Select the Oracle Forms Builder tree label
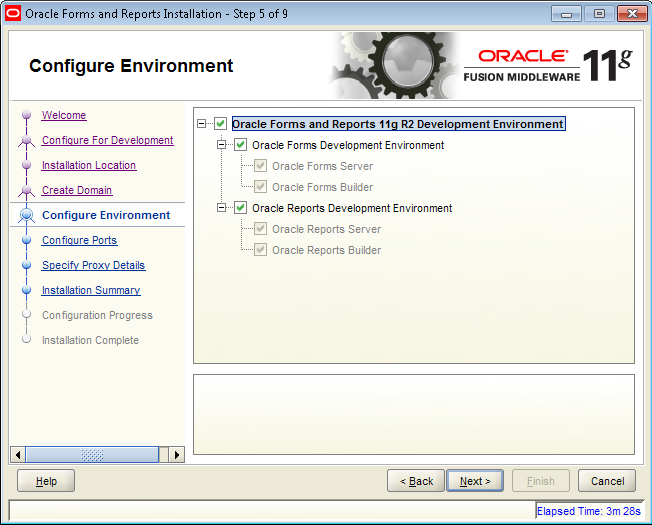The width and height of the screenshot is (652, 525). coord(322,187)
